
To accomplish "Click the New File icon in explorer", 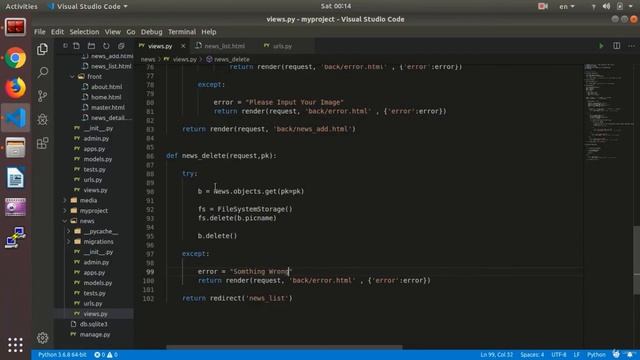I will point(76,46).
